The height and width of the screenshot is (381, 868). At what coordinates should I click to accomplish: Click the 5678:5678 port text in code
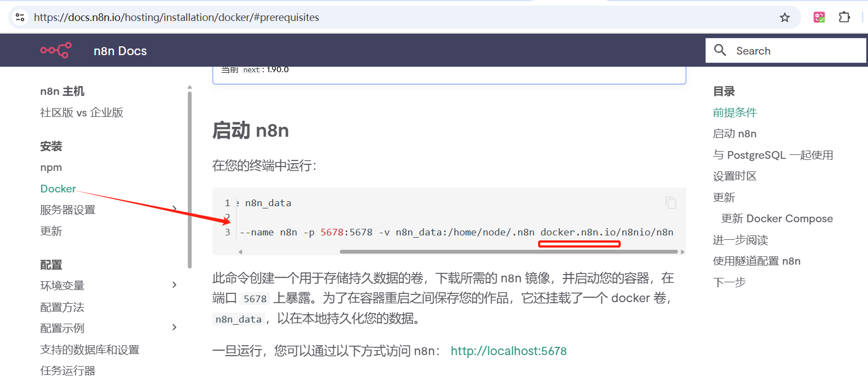click(x=346, y=232)
